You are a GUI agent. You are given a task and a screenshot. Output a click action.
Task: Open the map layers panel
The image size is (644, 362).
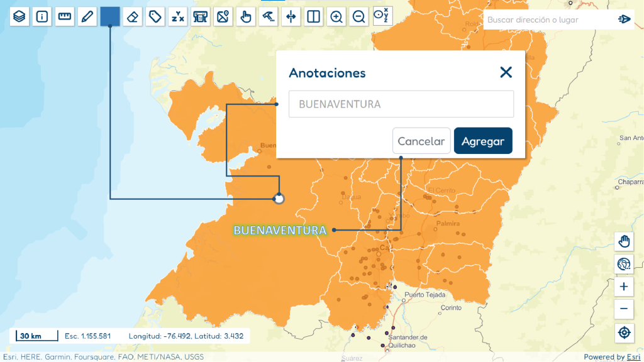click(x=19, y=16)
